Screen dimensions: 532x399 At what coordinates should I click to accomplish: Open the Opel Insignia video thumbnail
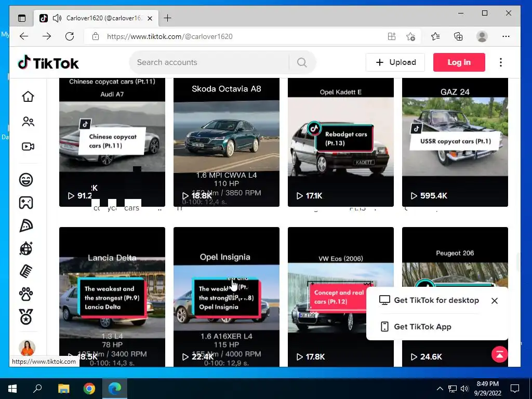click(x=227, y=297)
